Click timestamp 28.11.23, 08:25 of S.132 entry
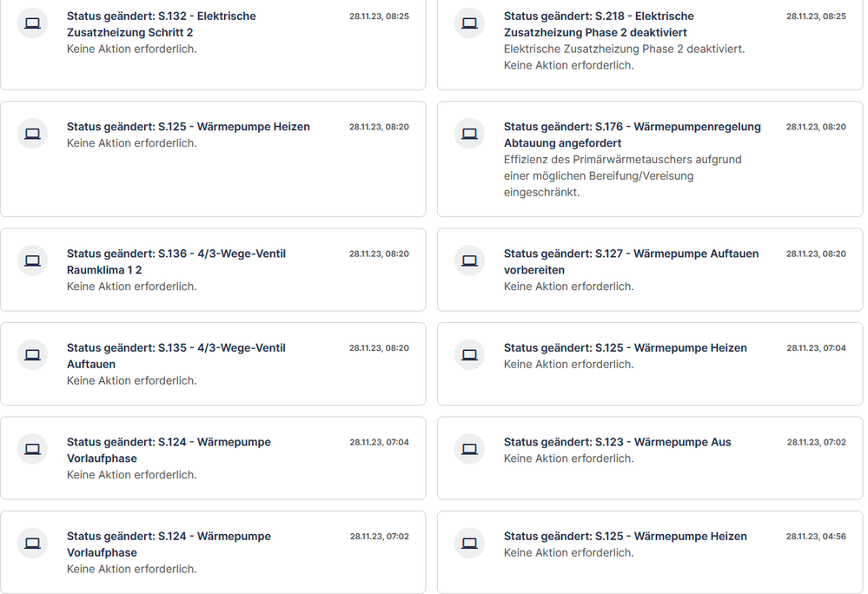868x594 pixels. 379,16
